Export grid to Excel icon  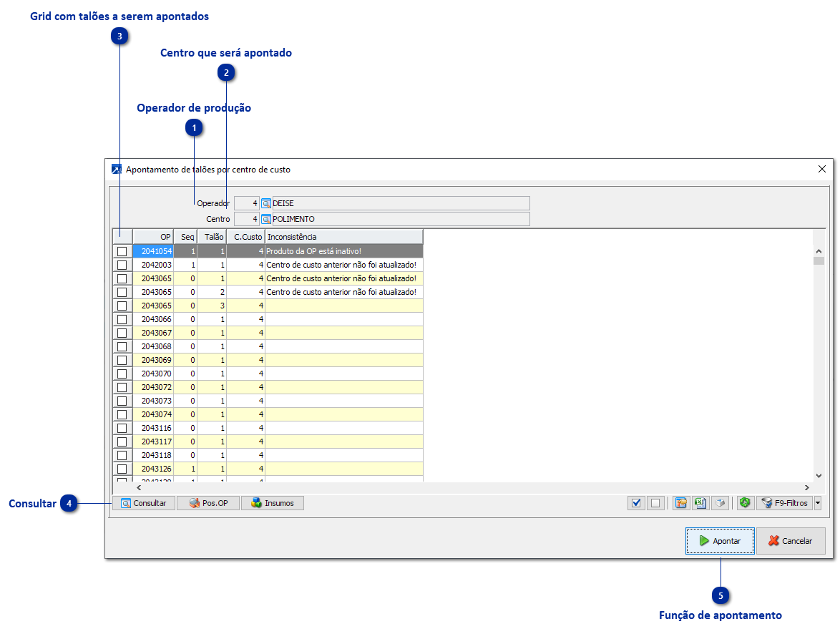(700, 503)
